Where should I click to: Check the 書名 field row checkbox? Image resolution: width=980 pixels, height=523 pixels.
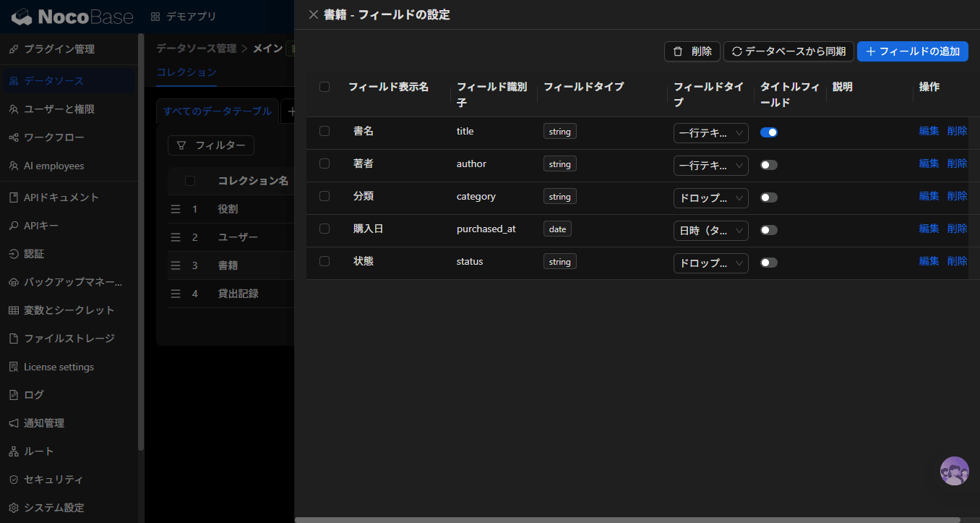324,131
